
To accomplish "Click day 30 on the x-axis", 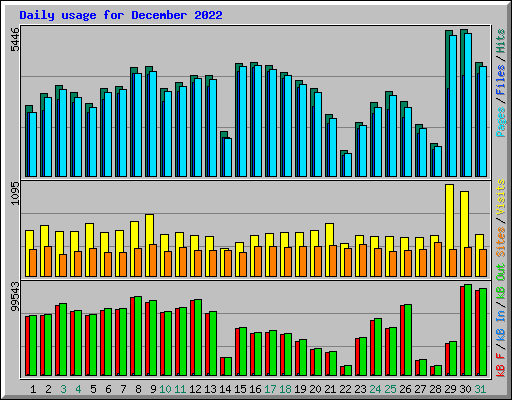I will tap(465, 389).
